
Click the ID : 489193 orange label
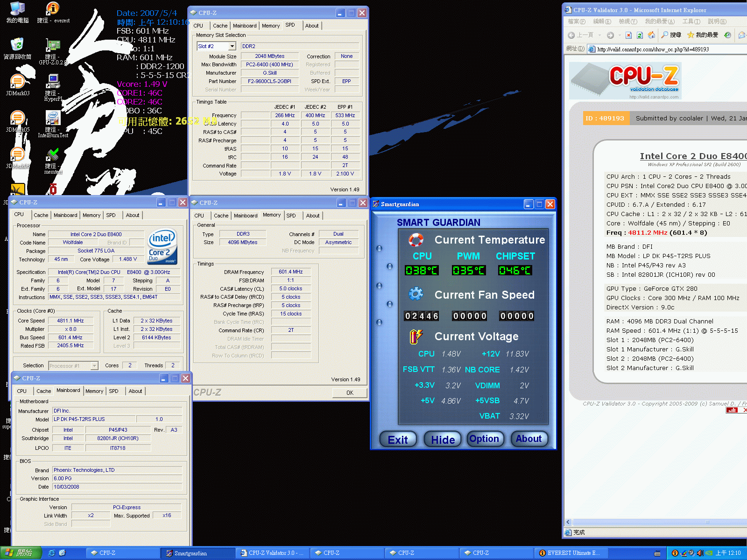(x=606, y=118)
